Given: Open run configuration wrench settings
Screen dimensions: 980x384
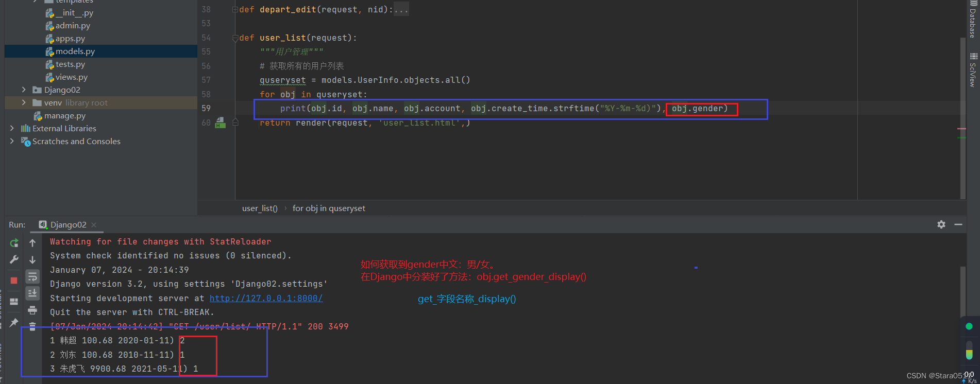Looking at the screenshot, I should (x=14, y=259).
